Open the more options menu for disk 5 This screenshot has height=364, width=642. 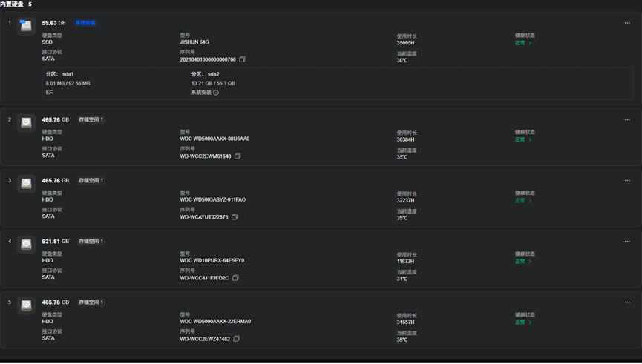(627, 302)
